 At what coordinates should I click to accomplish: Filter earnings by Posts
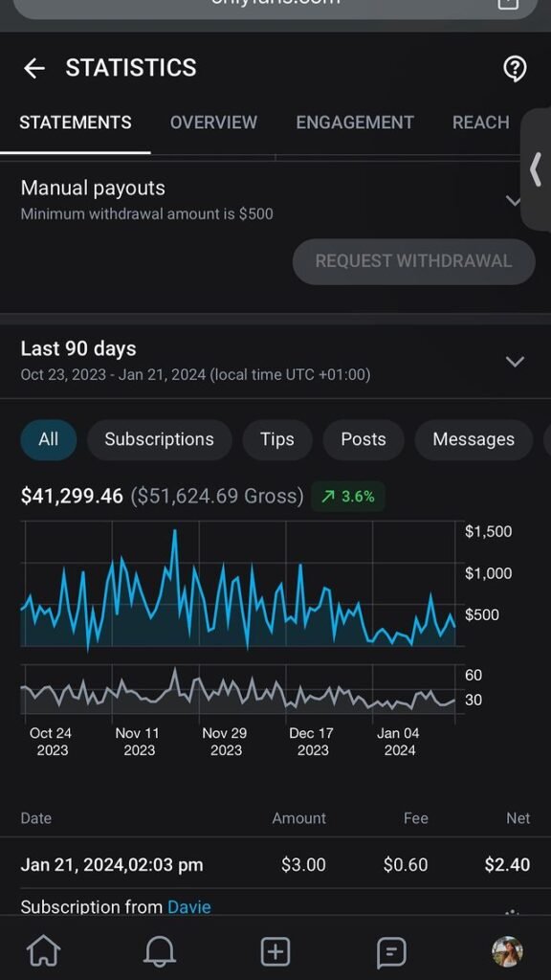(364, 439)
